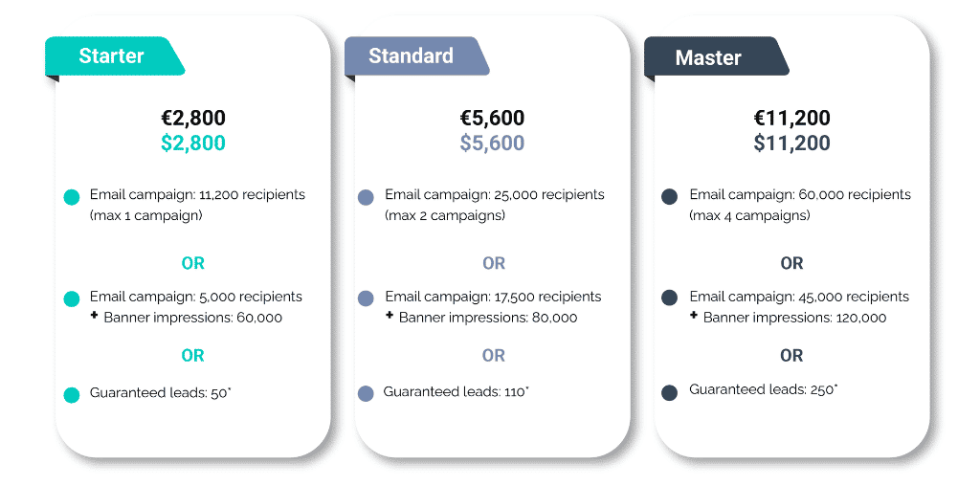980x486 pixels.
Task: Click dark bullet next to Guaranteed leads: 250
Action: click(x=670, y=392)
